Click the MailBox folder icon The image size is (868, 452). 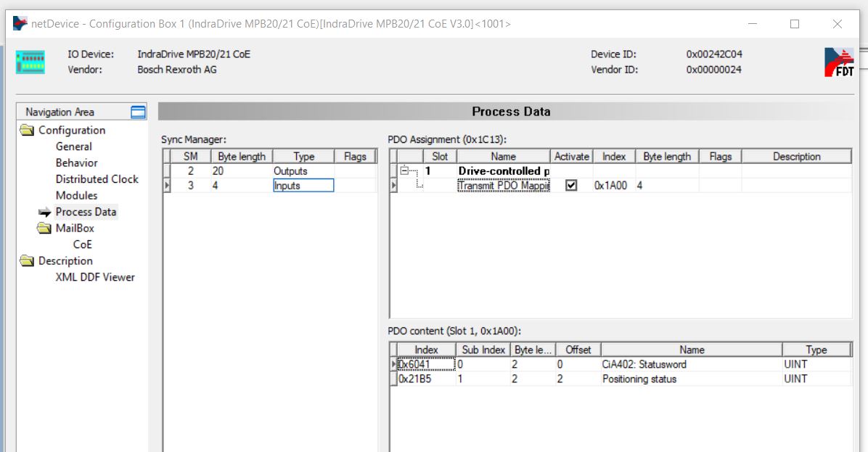point(44,229)
